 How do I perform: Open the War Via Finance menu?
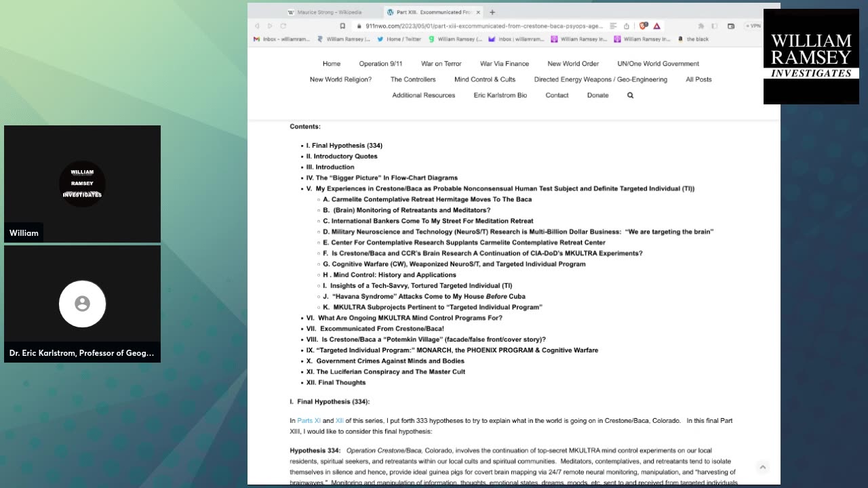point(505,64)
